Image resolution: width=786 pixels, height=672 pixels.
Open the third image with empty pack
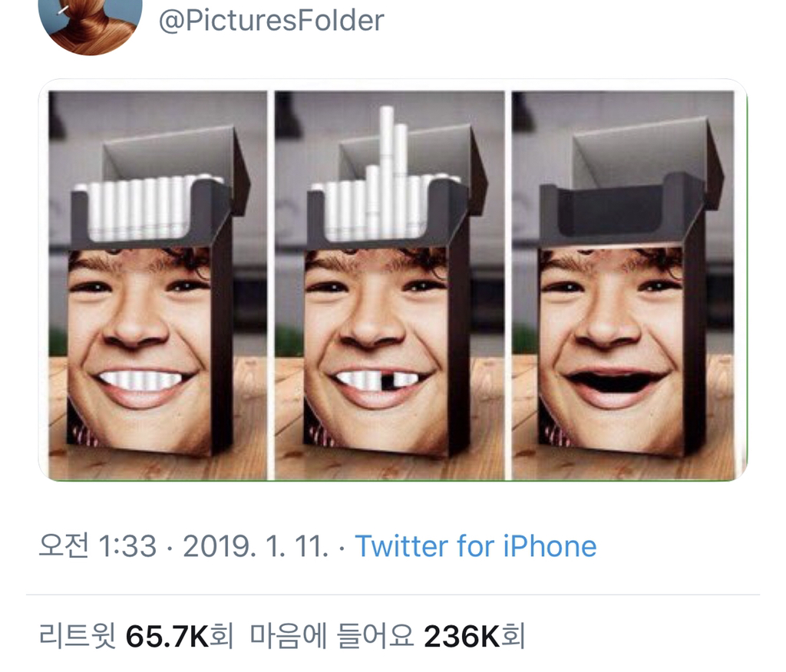tap(623, 285)
